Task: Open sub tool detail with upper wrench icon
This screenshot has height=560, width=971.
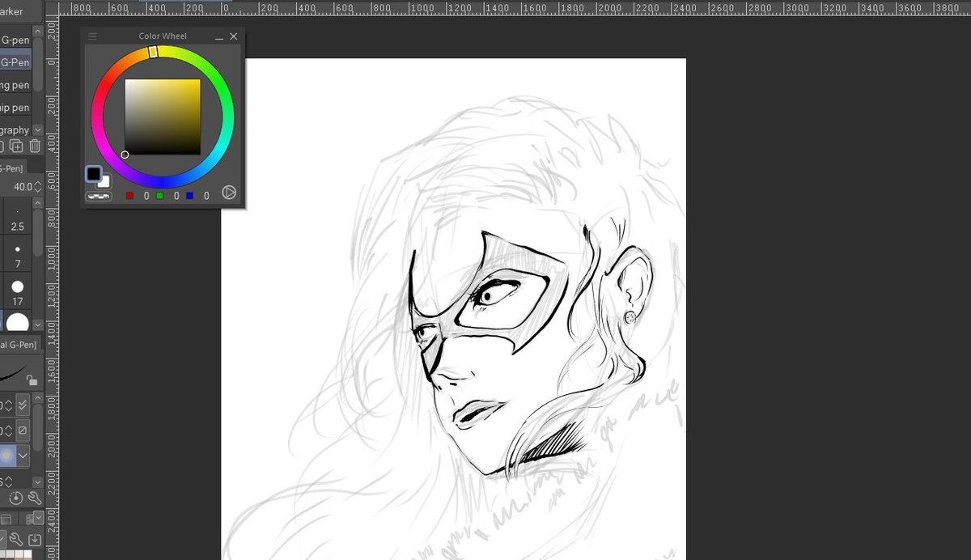Action: click(x=35, y=498)
